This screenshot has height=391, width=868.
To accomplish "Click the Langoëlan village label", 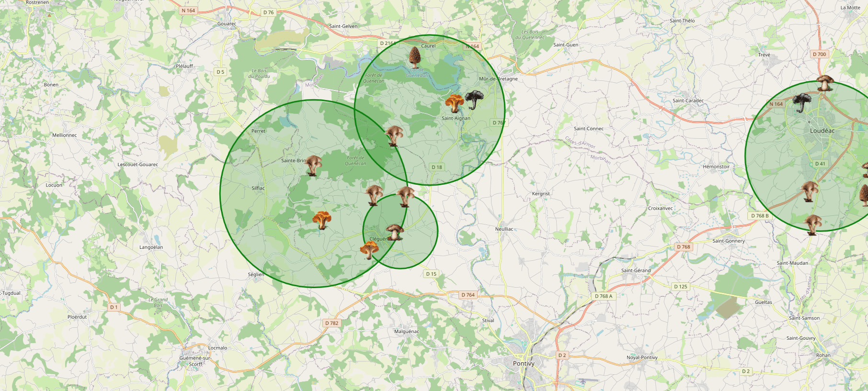I will [151, 247].
